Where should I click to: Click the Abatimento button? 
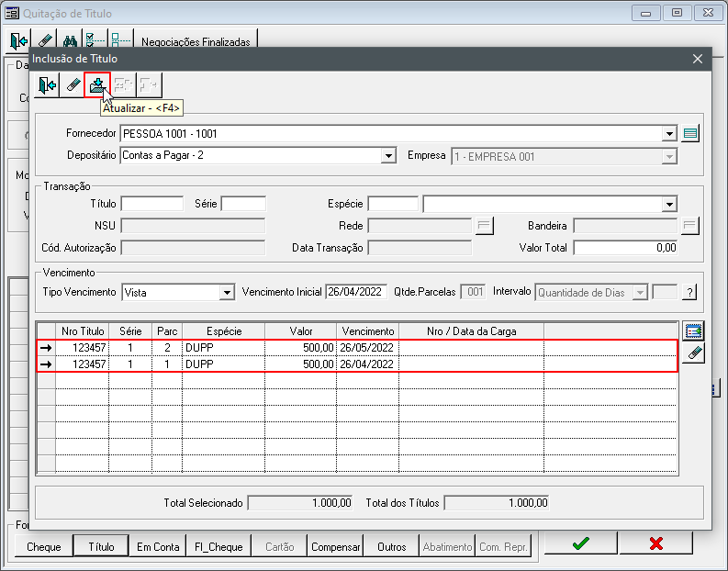(448, 547)
